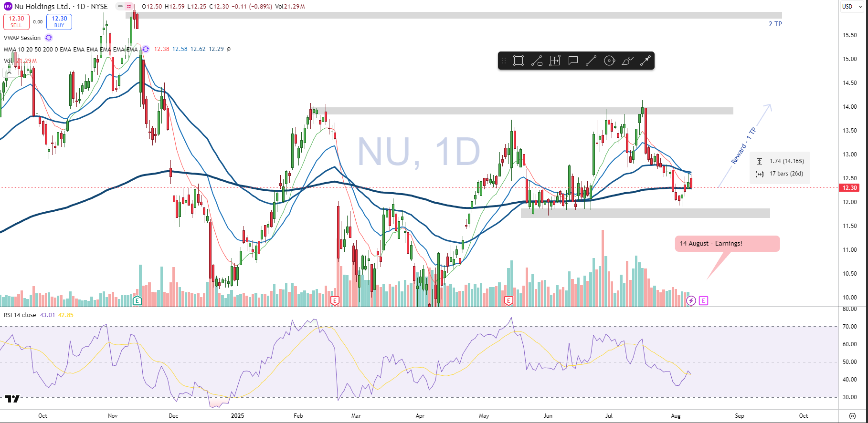The width and height of the screenshot is (868, 423).
Task: Click the MMA value 12.38 in red
Action: (x=162, y=49)
